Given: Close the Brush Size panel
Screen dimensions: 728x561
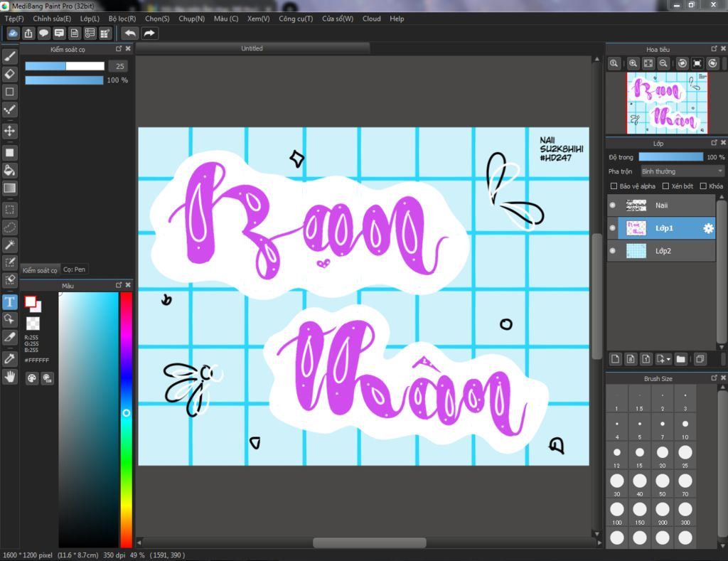Looking at the screenshot, I should (x=723, y=378).
